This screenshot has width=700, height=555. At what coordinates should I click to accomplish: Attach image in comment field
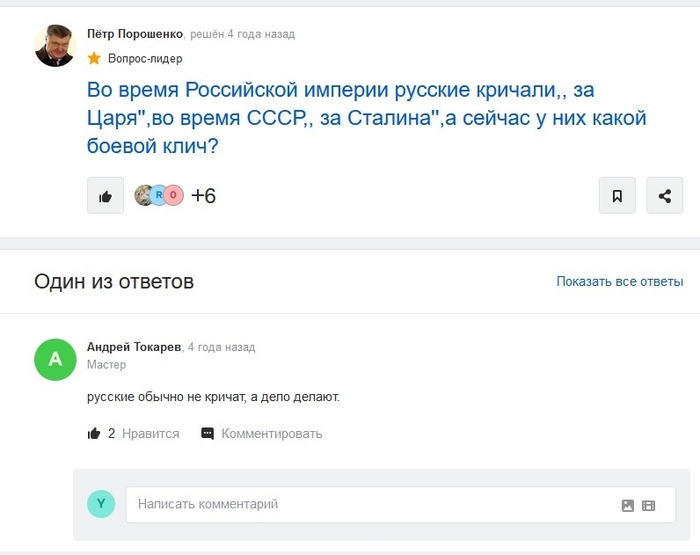pyautogui.click(x=627, y=505)
